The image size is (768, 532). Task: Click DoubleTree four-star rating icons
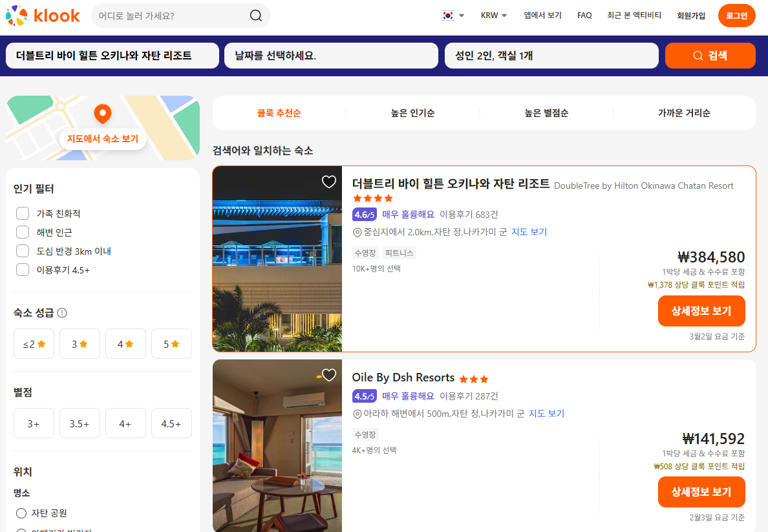pos(373,198)
